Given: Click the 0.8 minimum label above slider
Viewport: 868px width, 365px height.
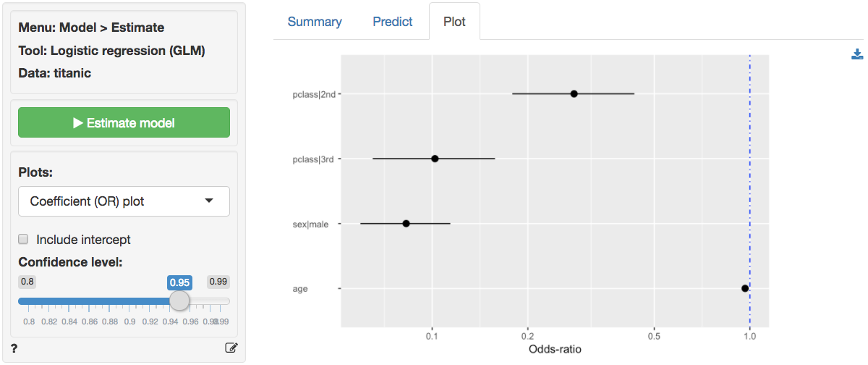Looking at the screenshot, I should tap(27, 282).
